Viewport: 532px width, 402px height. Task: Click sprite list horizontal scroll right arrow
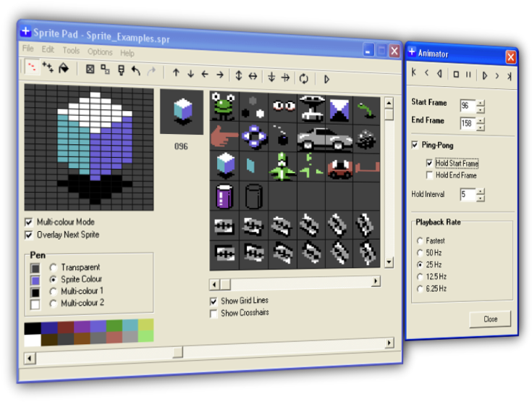375,281
